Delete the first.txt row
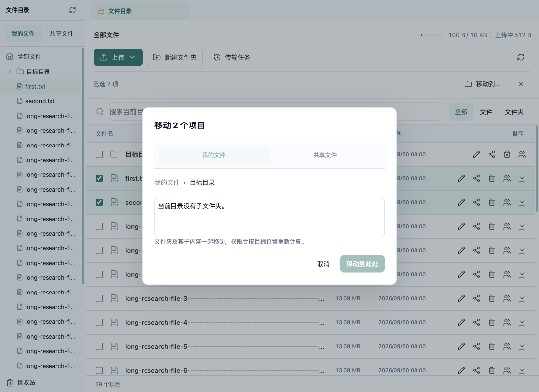539x392 pixels. point(491,178)
